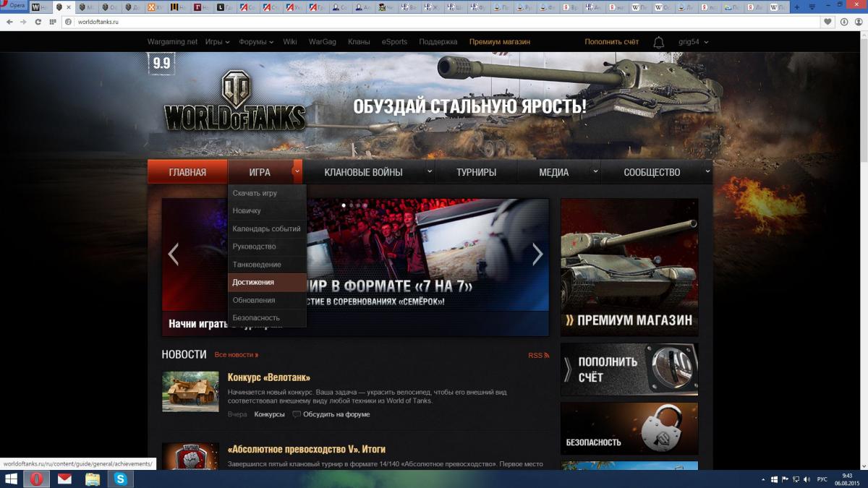Open Skype in the taskbar
Screen dimensions: 868x488
[x=121, y=479]
